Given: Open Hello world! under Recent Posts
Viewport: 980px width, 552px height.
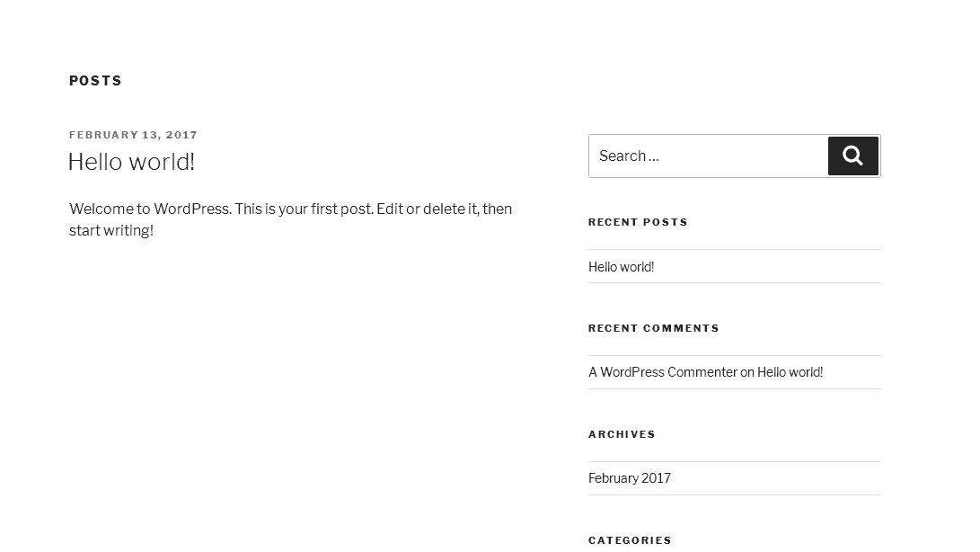Looking at the screenshot, I should [621, 266].
